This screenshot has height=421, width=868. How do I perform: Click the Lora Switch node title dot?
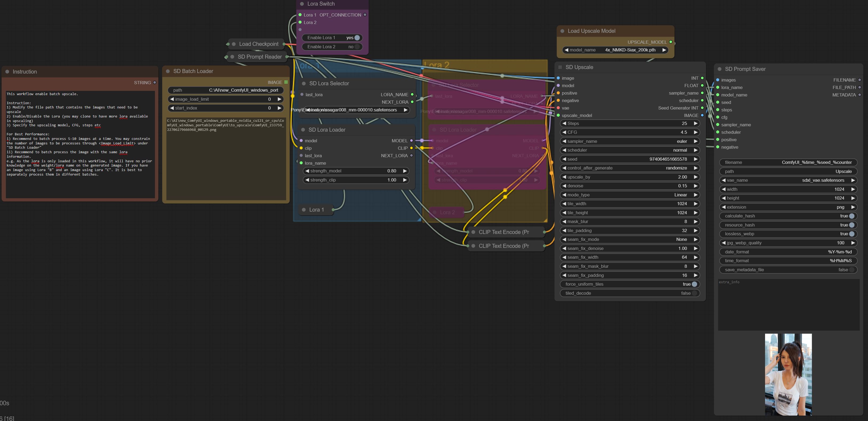[x=302, y=4]
